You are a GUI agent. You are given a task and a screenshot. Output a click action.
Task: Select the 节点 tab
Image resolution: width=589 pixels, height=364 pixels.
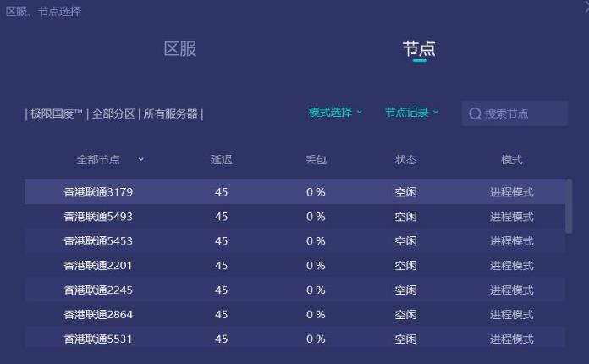pyautogui.click(x=419, y=48)
